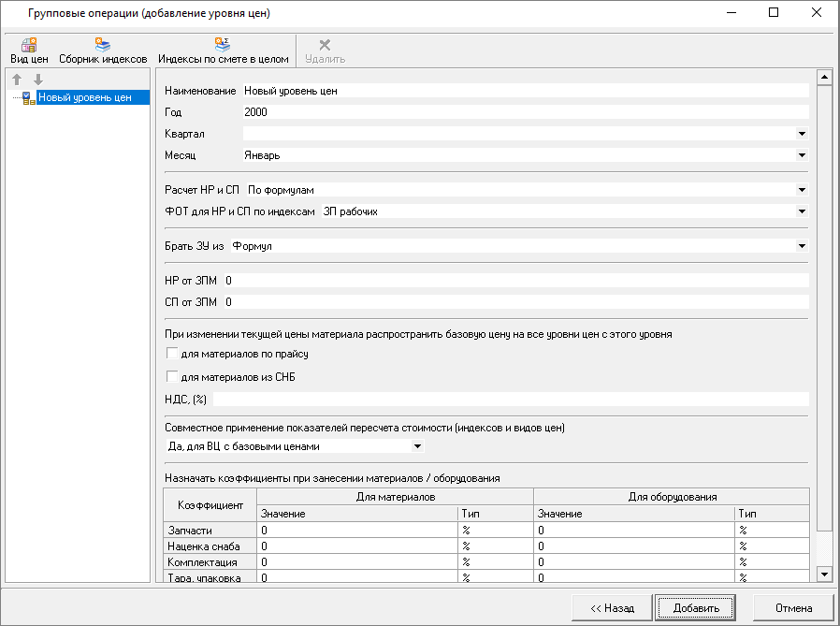Click Индексы по смете в целом icon
840x626 pixels.
(x=223, y=44)
